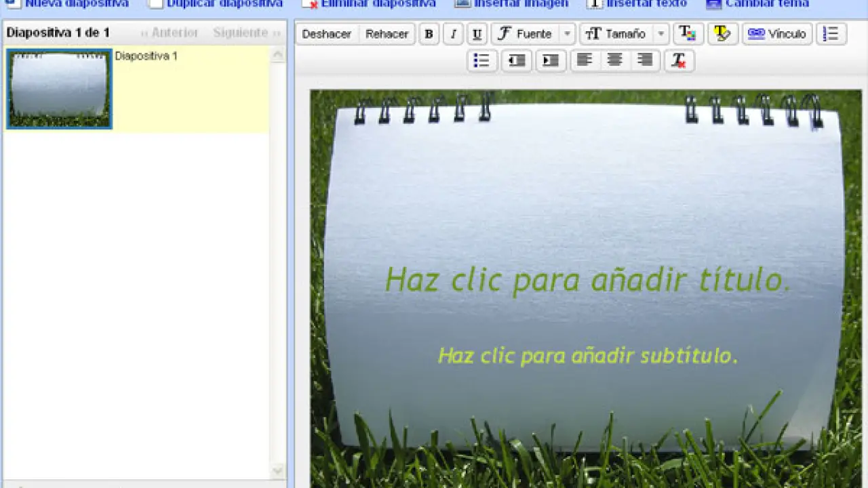
Task: Click the Deshacer undo button
Action: click(x=327, y=34)
